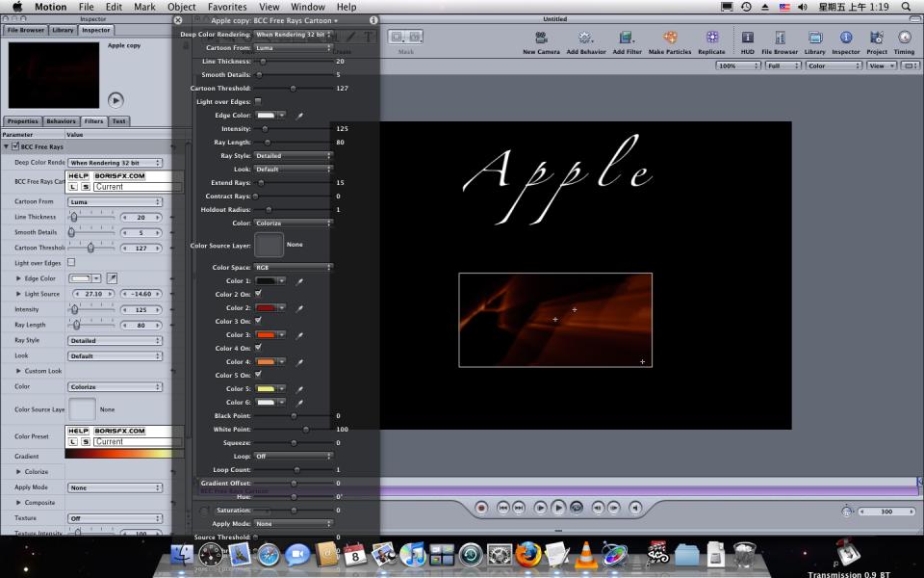
Task: Click the Add Filter toolbar icon
Action: (628, 39)
